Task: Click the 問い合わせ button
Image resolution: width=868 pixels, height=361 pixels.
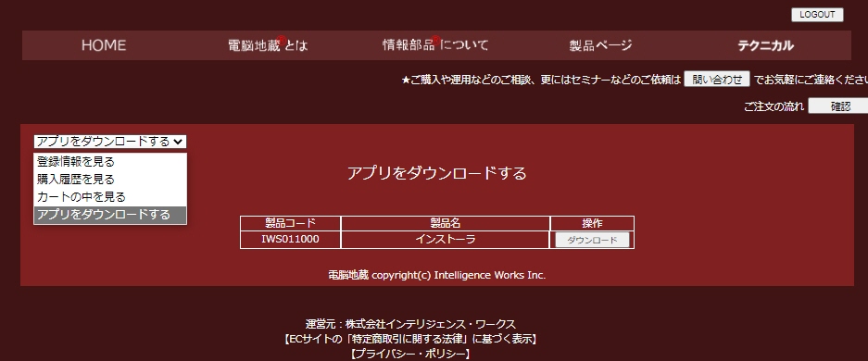Action: click(717, 79)
